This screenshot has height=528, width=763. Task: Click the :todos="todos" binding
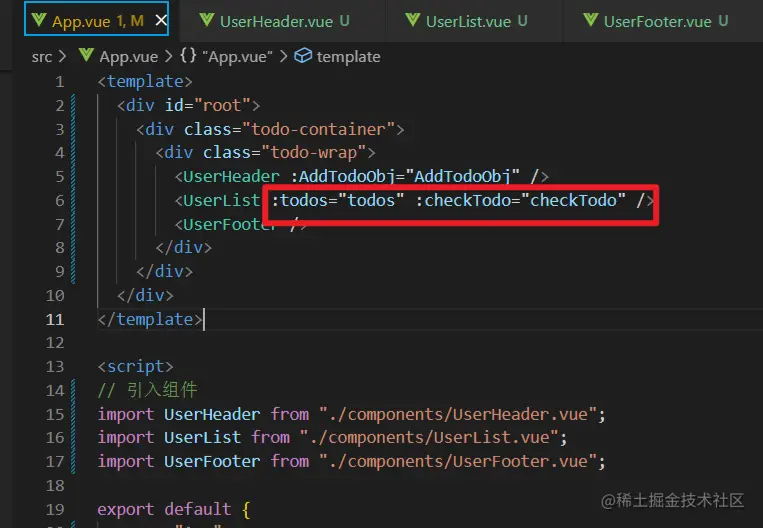pos(337,200)
